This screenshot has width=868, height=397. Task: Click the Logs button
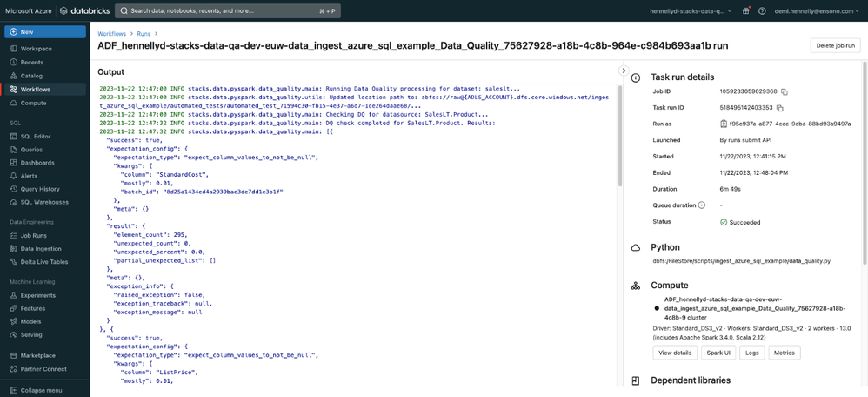click(752, 353)
